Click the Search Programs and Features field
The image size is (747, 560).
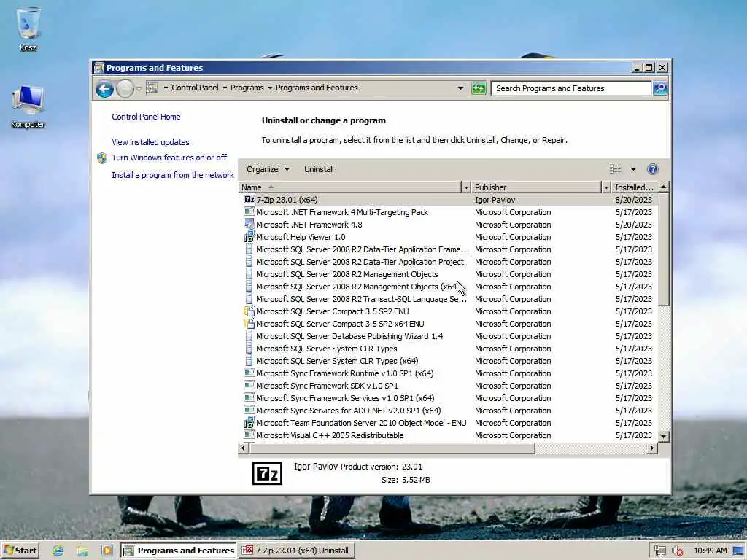point(572,88)
